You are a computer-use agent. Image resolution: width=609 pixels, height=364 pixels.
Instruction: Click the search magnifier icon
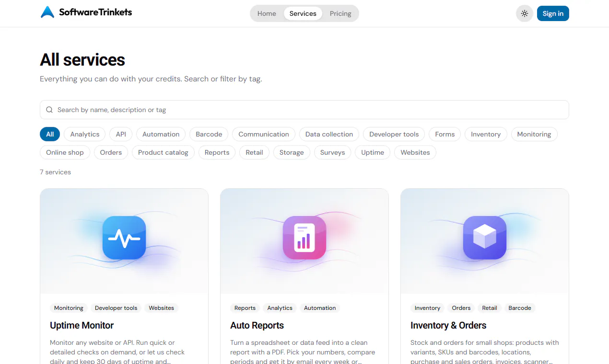coord(49,110)
